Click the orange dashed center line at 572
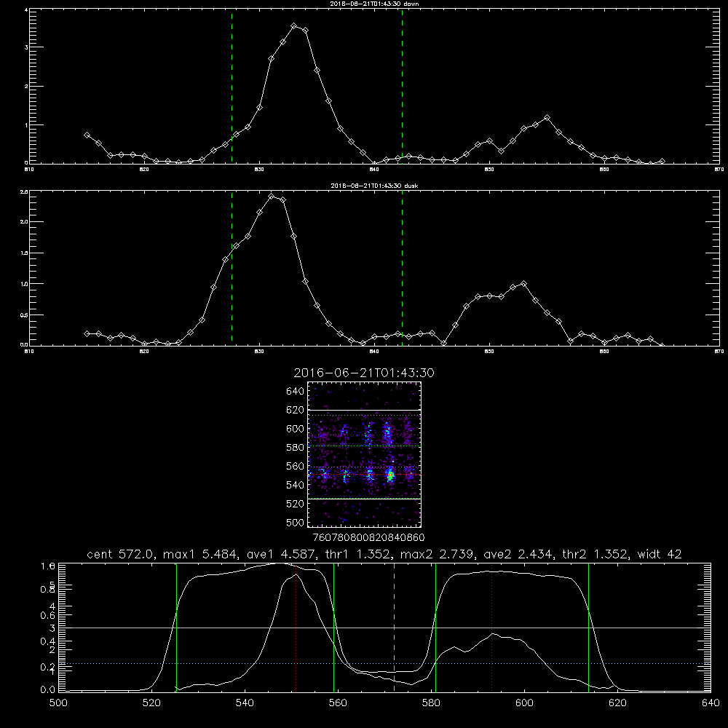The height and width of the screenshot is (728, 728). (x=394, y=628)
